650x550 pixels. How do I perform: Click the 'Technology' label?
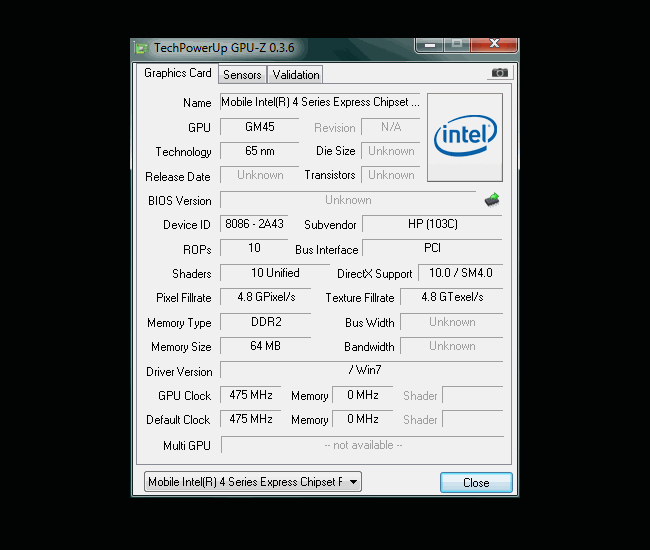tap(184, 152)
